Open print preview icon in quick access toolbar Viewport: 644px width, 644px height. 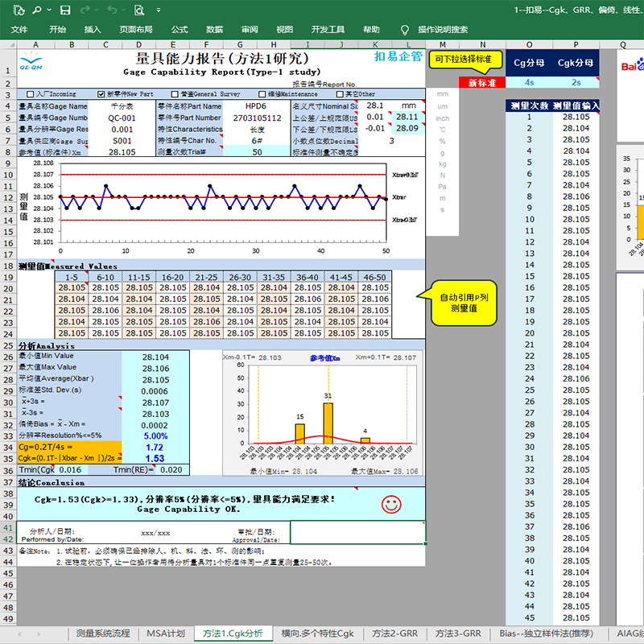[139, 10]
